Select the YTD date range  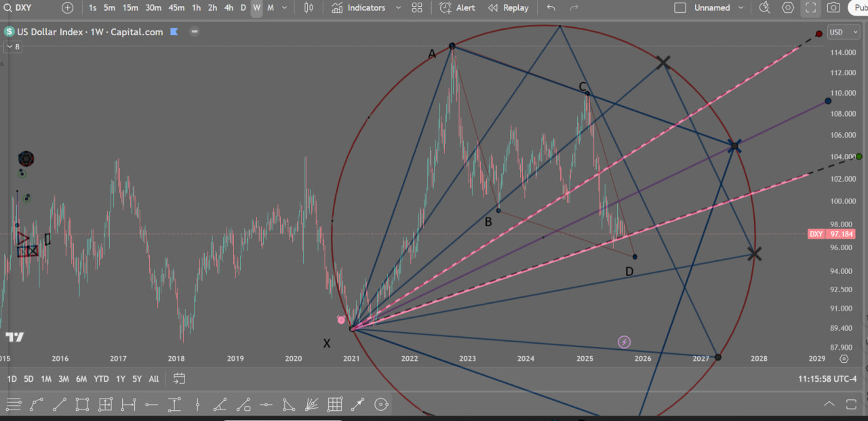pyautogui.click(x=101, y=379)
